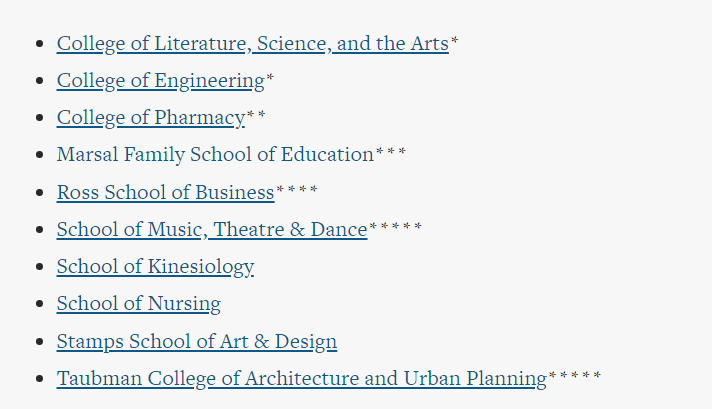Open the School of Kinesiology page
Image resolution: width=712 pixels, height=409 pixels.
[x=155, y=267]
